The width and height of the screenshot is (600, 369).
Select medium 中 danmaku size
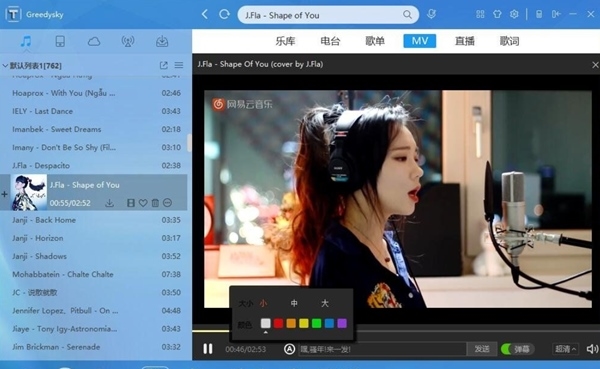tap(294, 304)
